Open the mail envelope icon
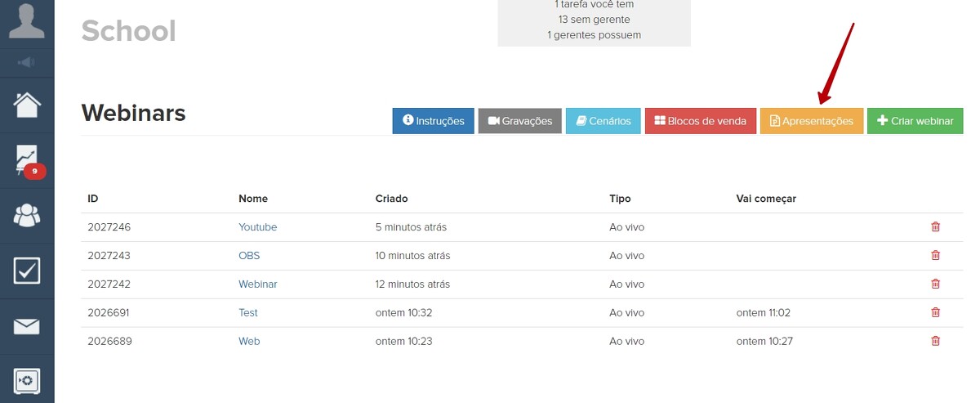The image size is (980, 403). point(27,326)
